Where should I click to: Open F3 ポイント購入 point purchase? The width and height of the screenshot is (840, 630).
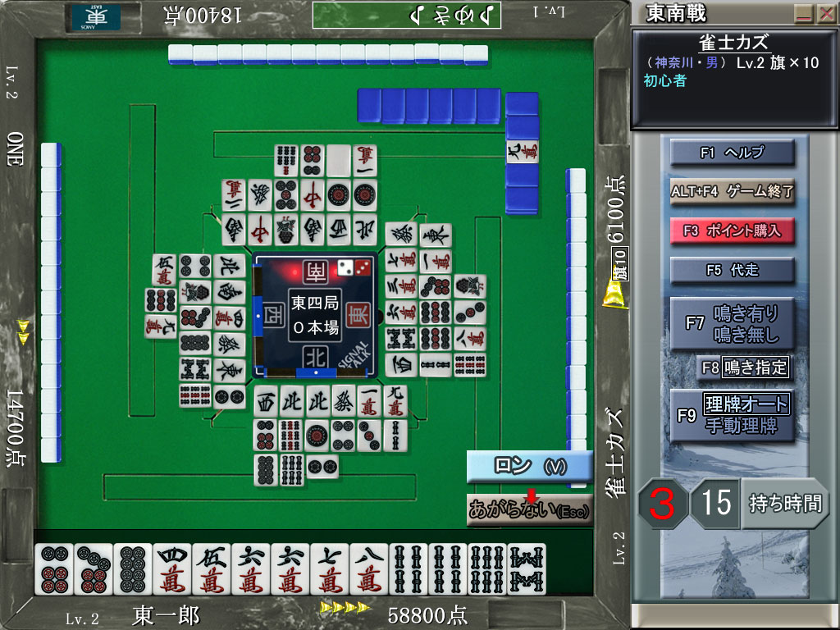pyautogui.click(x=733, y=231)
